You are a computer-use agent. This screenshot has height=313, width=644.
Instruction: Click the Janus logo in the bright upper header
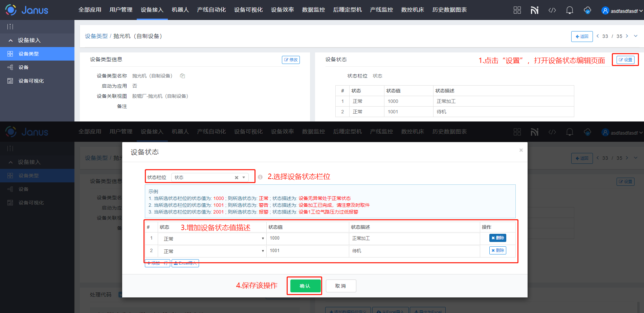(x=27, y=10)
